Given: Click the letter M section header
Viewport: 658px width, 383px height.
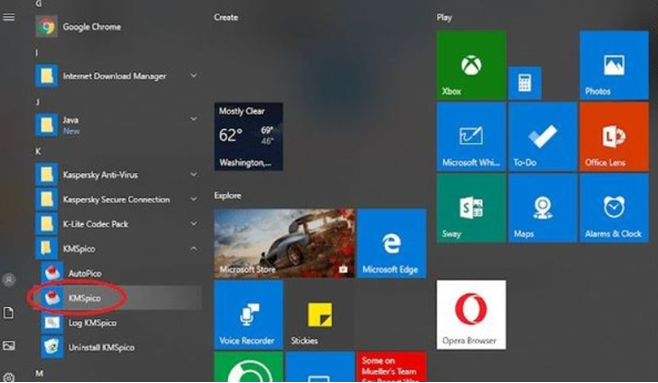Looking at the screenshot, I should 39,373.
